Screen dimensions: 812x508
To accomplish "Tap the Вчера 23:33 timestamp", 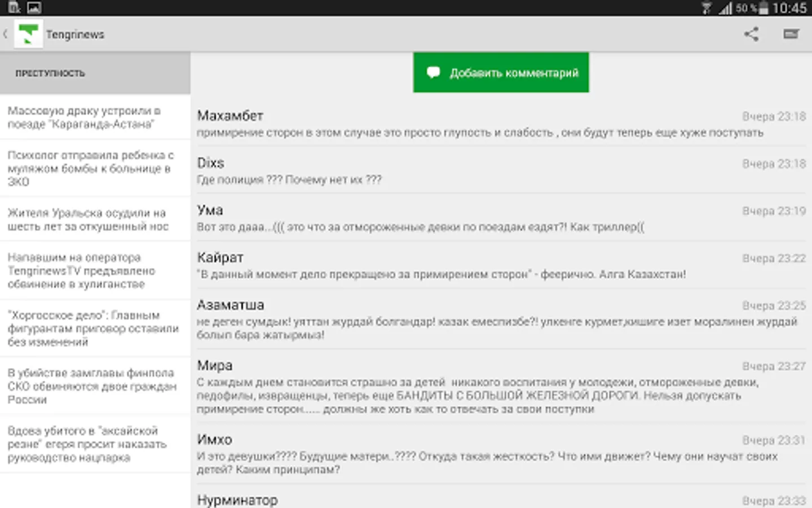I will [774, 501].
